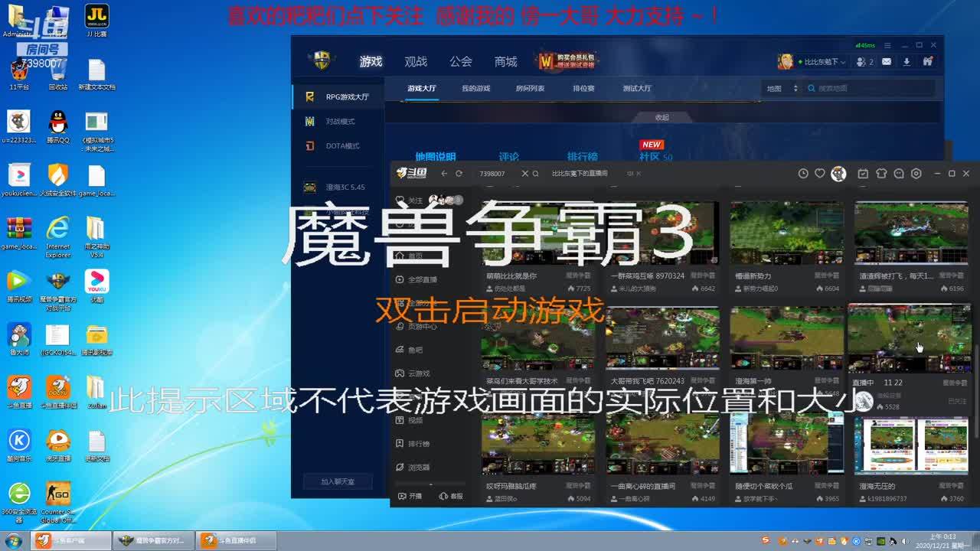
Task: Open the 大哥带我飞吧 7620243 stream thumbnail
Action: (x=662, y=338)
